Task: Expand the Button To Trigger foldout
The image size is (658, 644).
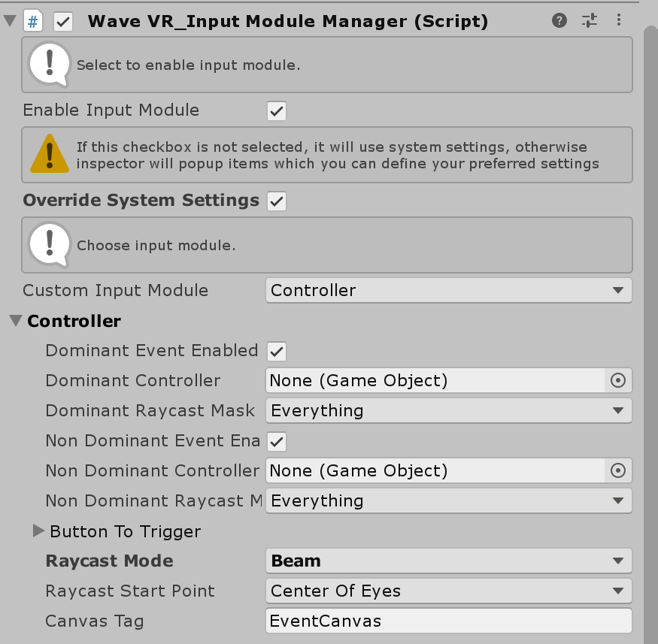Action: [38, 531]
